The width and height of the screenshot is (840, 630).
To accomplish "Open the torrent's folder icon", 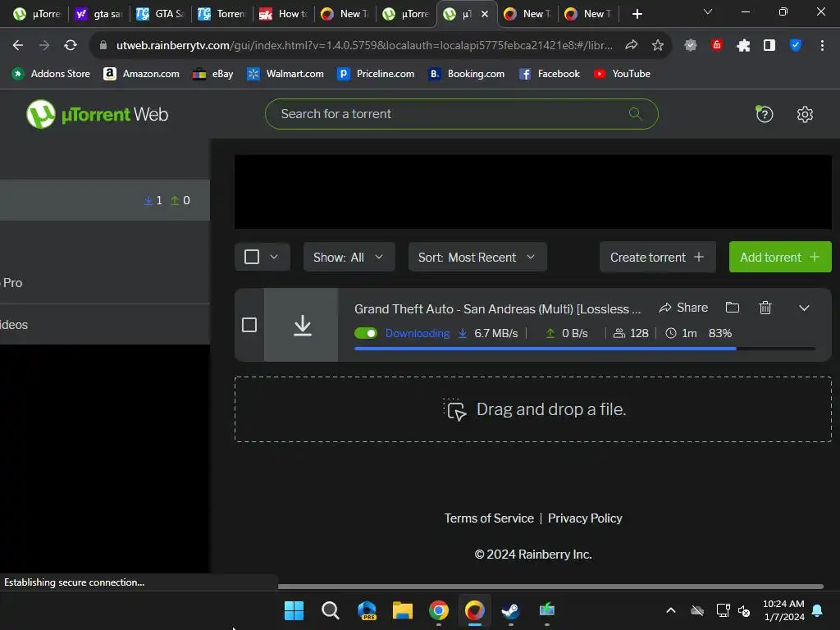I will click(733, 308).
